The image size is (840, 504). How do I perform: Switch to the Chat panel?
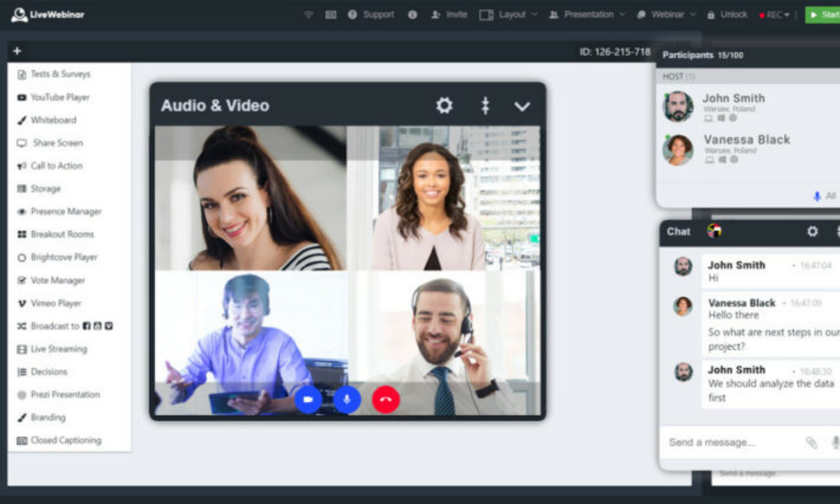pos(678,232)
